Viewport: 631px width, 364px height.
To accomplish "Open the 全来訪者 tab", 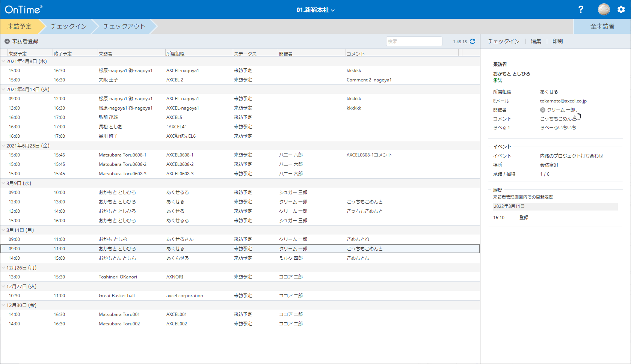I will coord(602,26).
